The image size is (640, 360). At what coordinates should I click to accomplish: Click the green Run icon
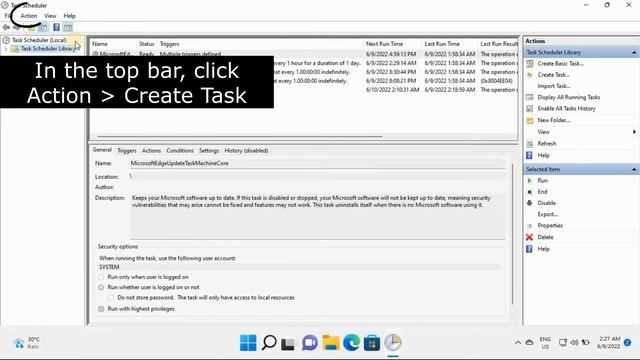(530, 180)
